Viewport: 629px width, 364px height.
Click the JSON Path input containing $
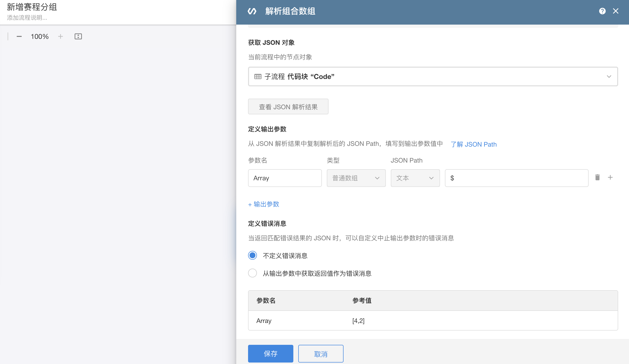(516, 178)
